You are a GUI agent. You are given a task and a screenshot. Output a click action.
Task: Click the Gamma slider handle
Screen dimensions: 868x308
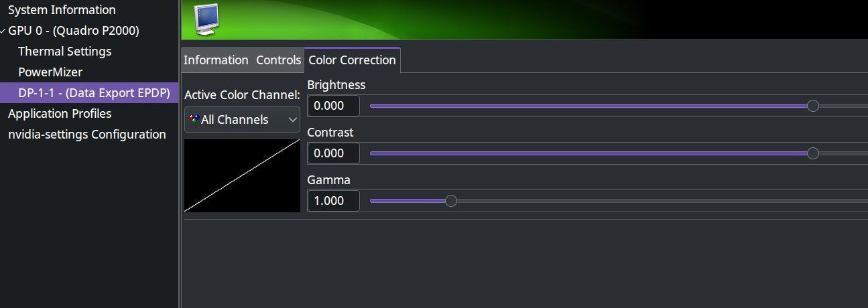451,201
